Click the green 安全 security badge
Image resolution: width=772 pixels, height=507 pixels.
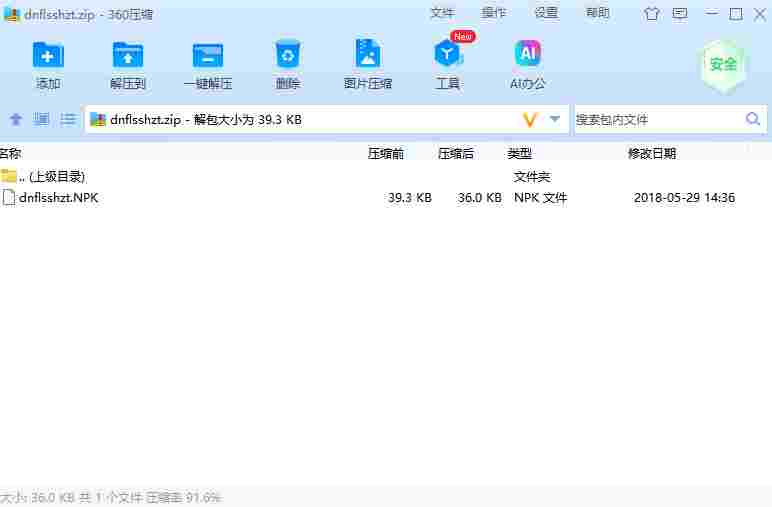(x=723, y=65)
